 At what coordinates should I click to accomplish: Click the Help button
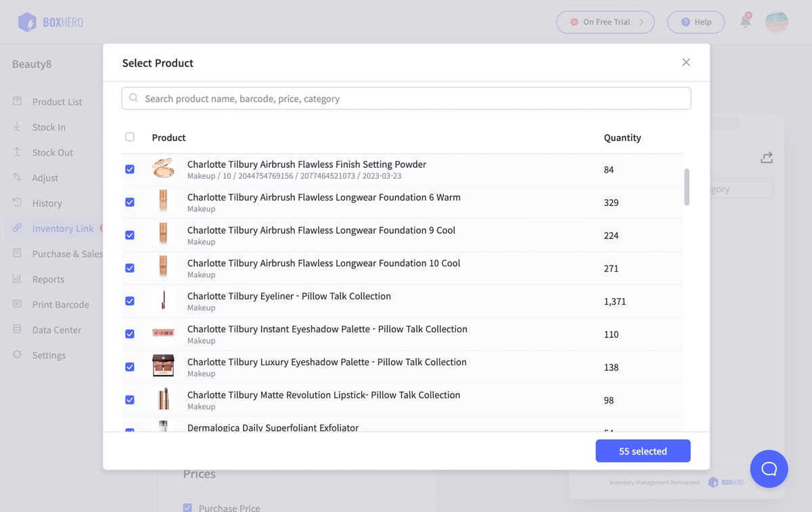[696, 22]
